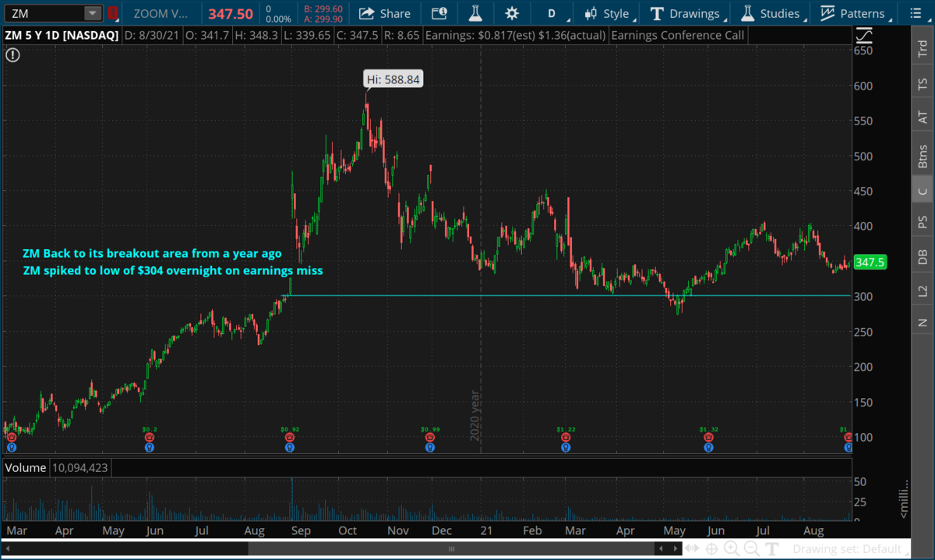
Task: Click the exclamation alert icon on chart
Action: tap(13, 55)
